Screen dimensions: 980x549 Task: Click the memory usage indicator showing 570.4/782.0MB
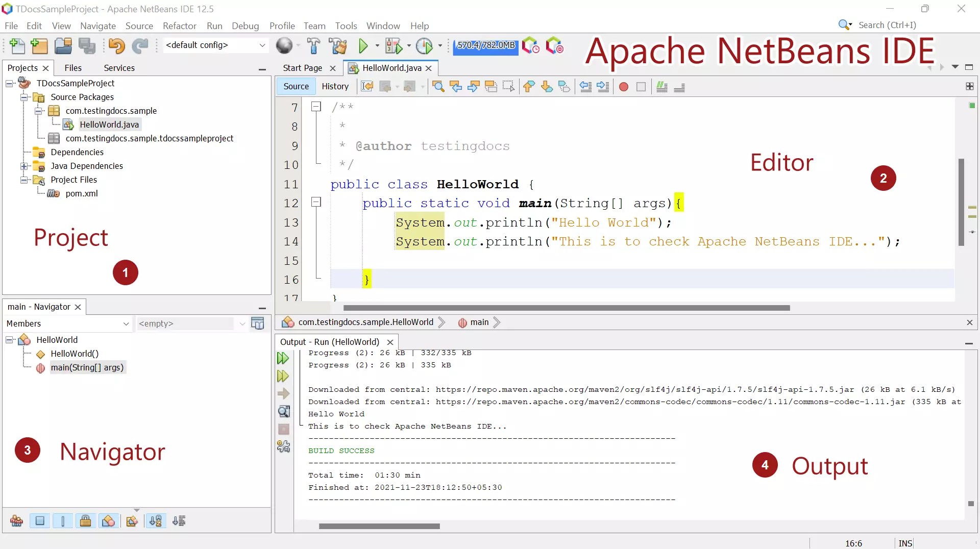[x=485, y=47]
